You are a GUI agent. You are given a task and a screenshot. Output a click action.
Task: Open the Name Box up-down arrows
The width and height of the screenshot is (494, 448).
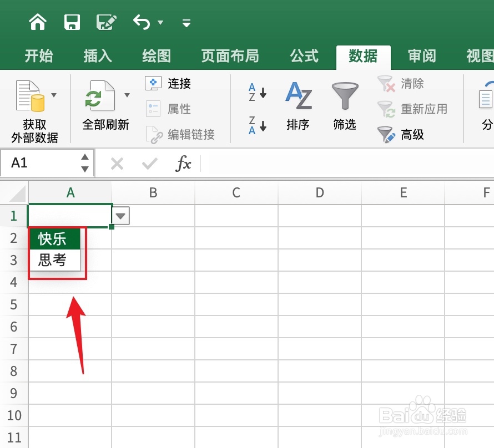pos(85,163)
